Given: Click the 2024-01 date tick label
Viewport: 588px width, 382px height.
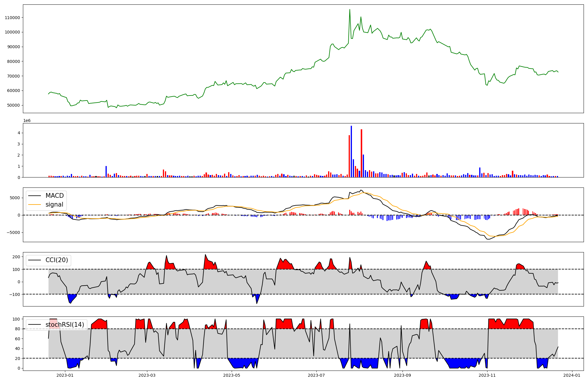Looking at the screenshot, I should pyautogui.click(x=572, y=375).
